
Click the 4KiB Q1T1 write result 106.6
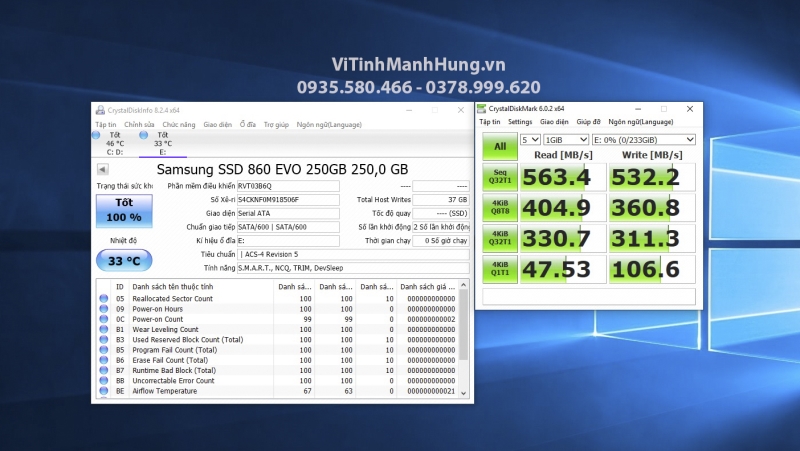coord(652,269)
